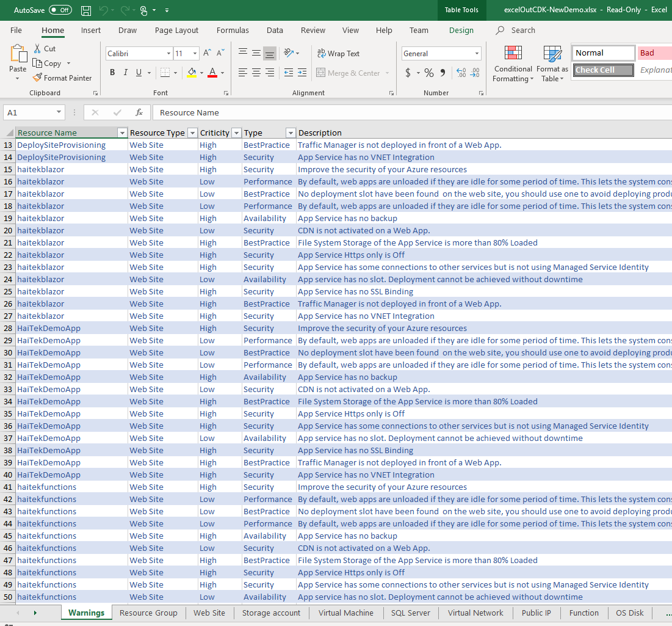Viewport: 672px width, 626px height.
Task: Click the Center text icon
Action: click(256, 73)
